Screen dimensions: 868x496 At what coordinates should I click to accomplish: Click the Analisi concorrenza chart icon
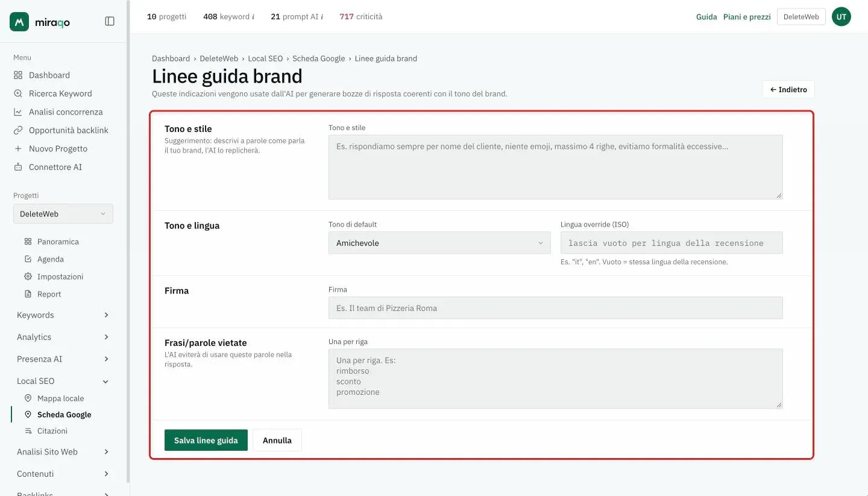[x=18, y=112]
